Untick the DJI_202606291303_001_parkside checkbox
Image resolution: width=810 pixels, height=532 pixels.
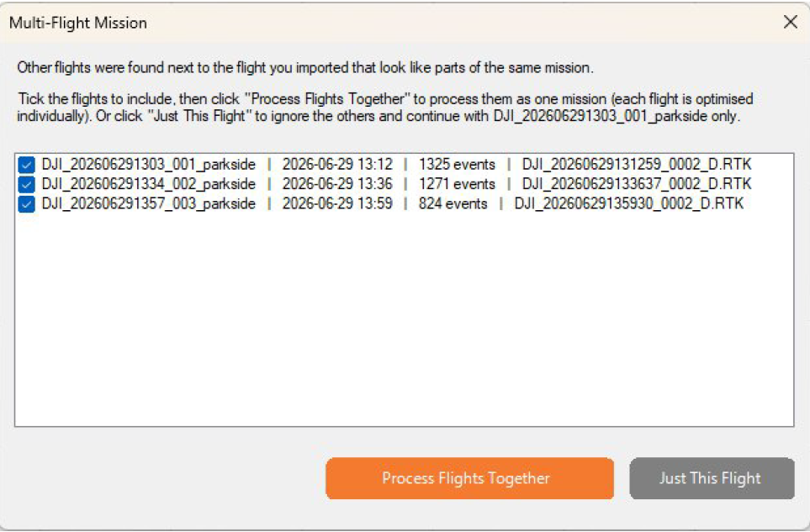26,165
